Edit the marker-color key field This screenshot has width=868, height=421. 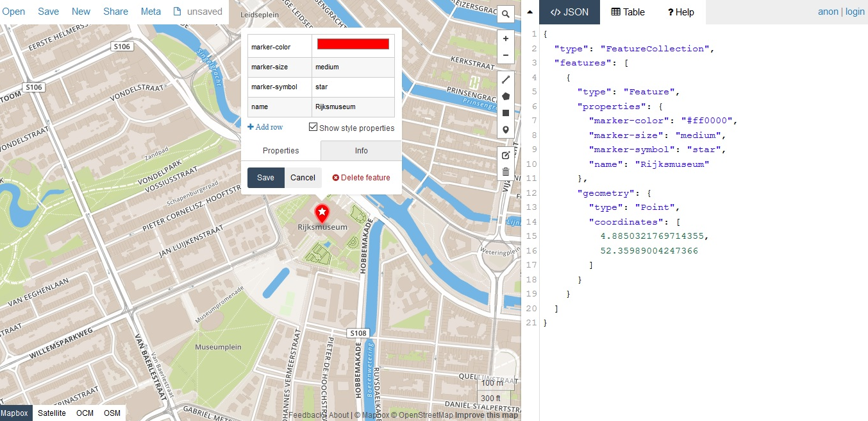280,47
